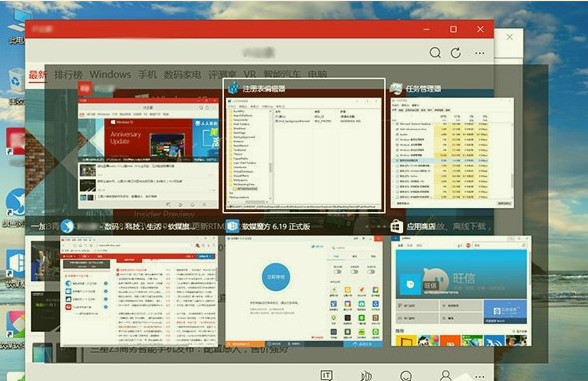Switch to the 排行榜 tab
The image size is (588, 381).
point(68,74)
